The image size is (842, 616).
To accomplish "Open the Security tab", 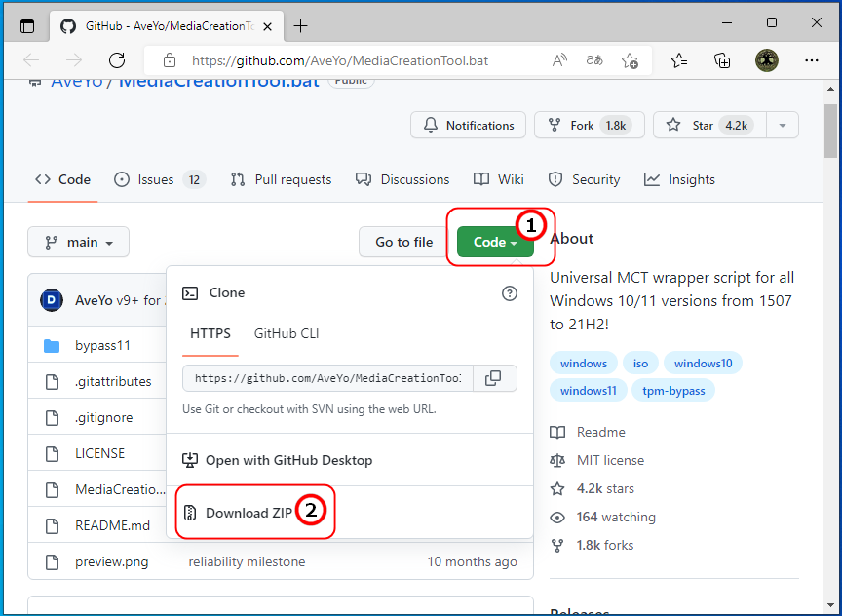I will pyautogui.click(x=584, y=179).
